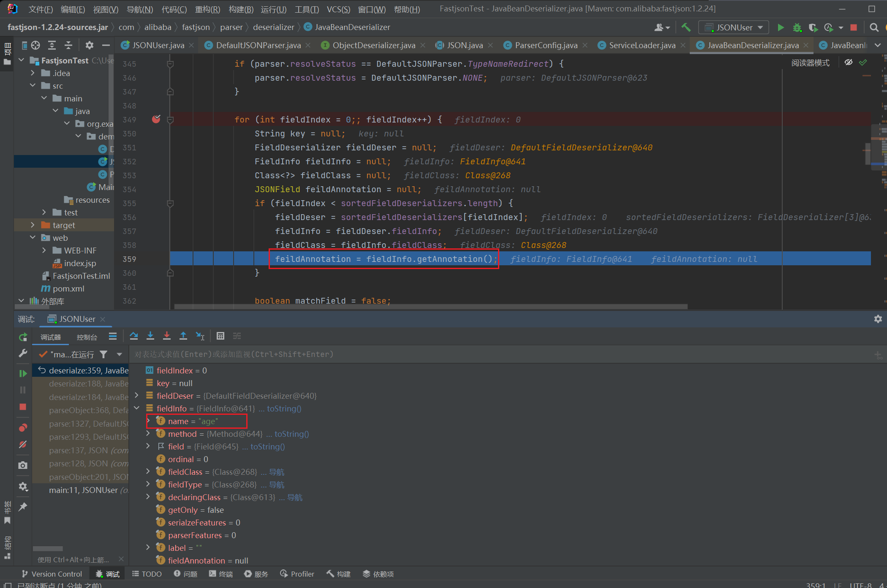Switch to the ParserConfig.java tab
The height and width of the screenshot is (588, 887).
coord(546,45)
